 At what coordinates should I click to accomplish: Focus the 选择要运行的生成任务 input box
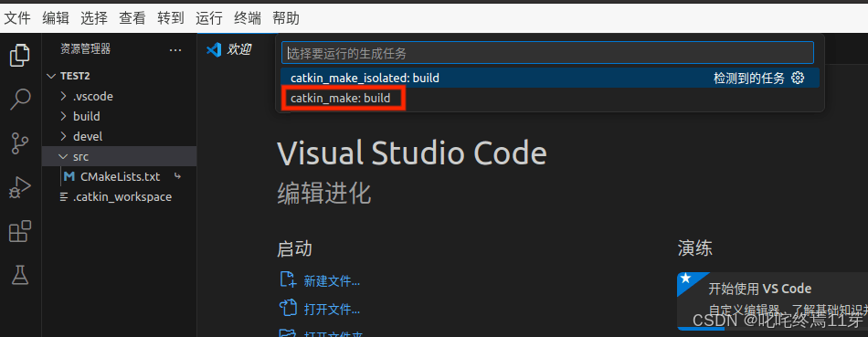(547, 53)
